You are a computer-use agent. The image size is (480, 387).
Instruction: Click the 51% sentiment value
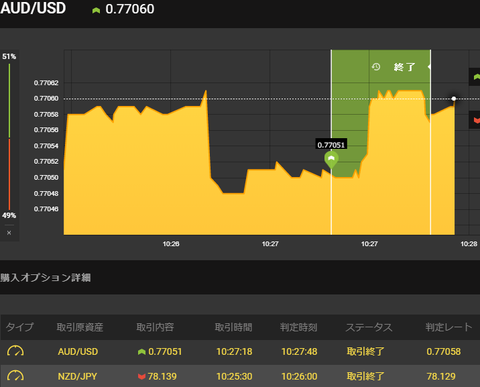click(9, 56)
